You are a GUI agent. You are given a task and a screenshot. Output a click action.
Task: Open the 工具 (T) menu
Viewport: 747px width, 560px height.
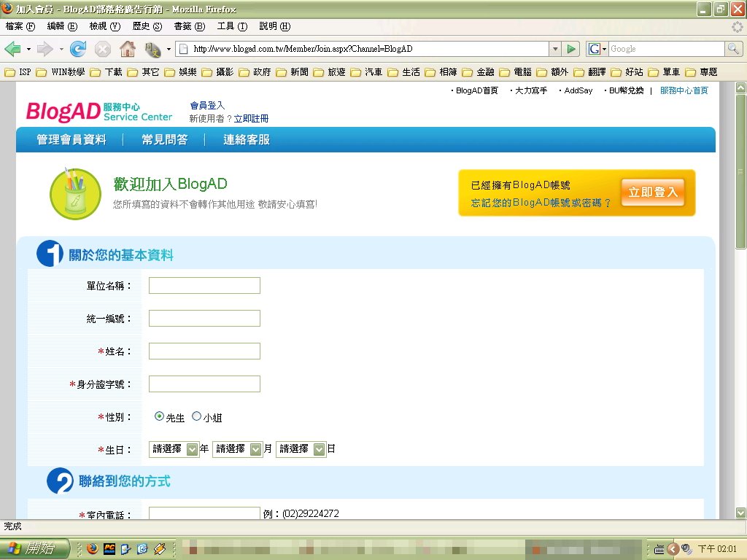pyautogui.click(x=232, y=26)
